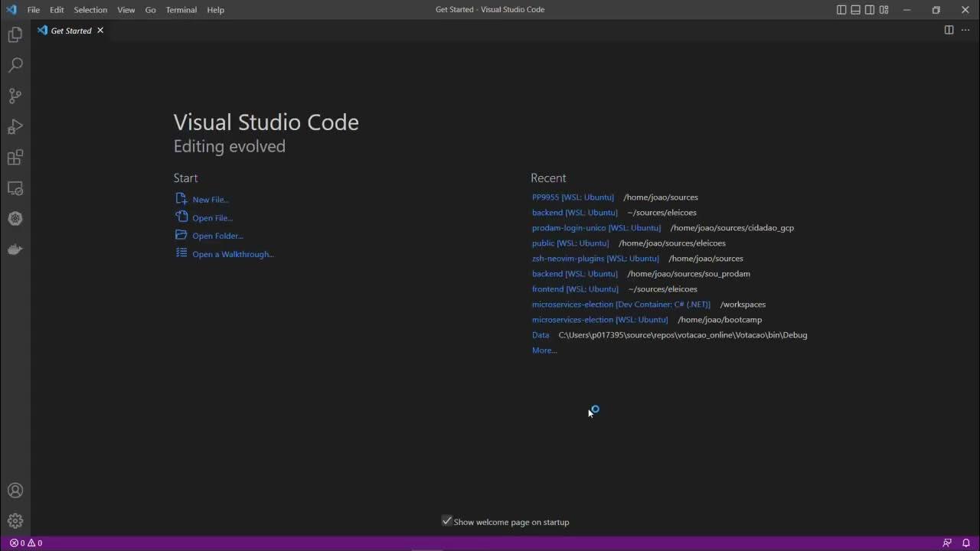
Task: Close the Get Started tab
Action: click(100, 31)
